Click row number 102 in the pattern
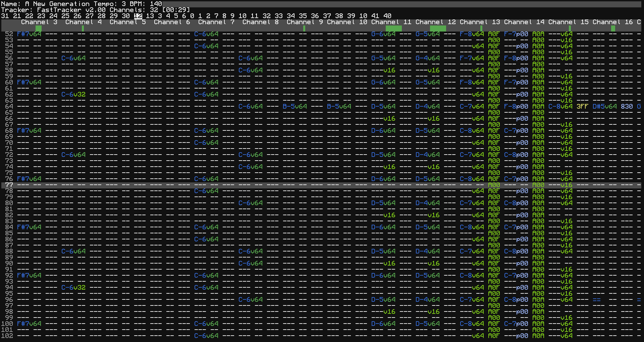The image size is (644, 342). pyautogui.click(x=7, y=336)
